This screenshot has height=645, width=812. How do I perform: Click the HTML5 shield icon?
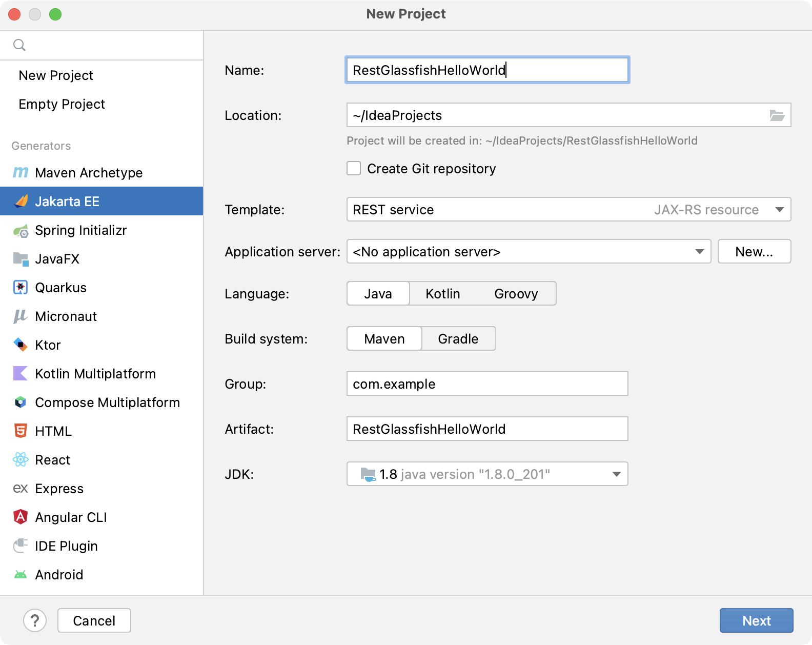(21, 431)
